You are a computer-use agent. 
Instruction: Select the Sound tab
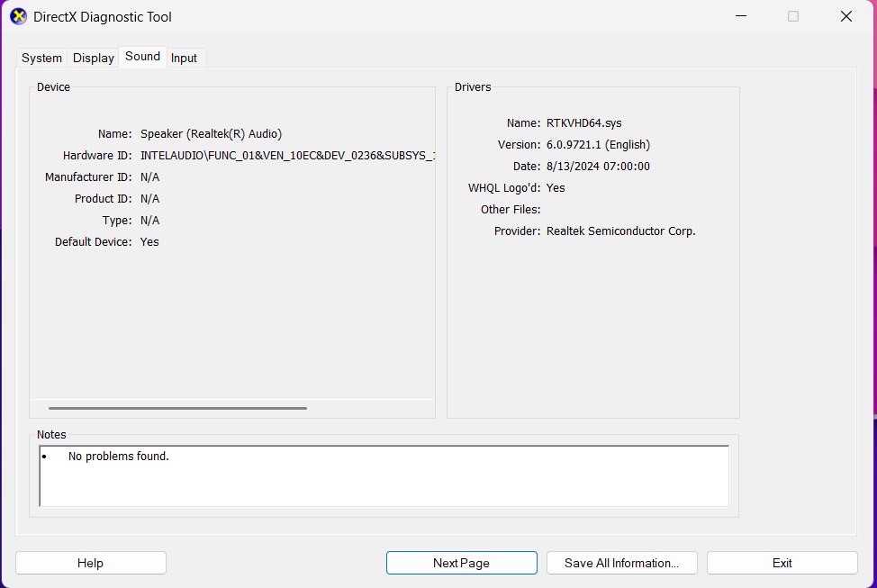tap(142, 57)
